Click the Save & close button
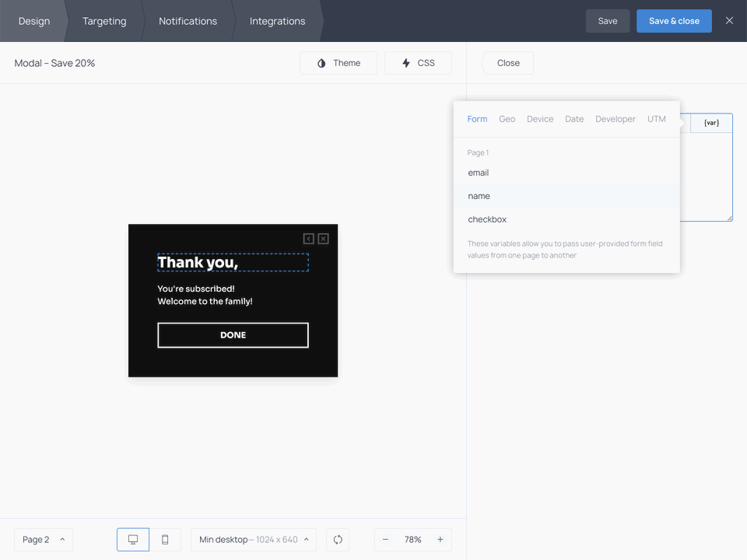747x560 pixels. (674, 21)
